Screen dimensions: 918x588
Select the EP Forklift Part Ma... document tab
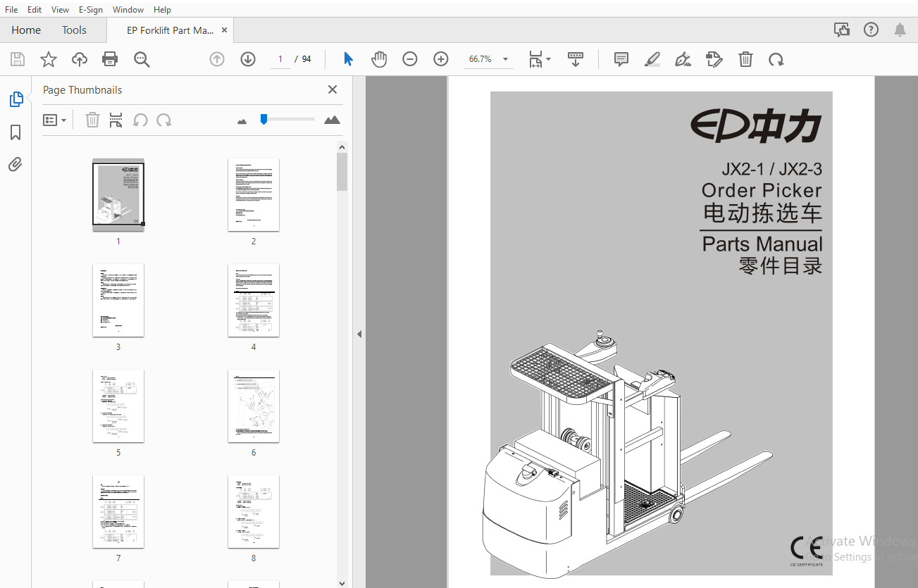pos(170,30)
